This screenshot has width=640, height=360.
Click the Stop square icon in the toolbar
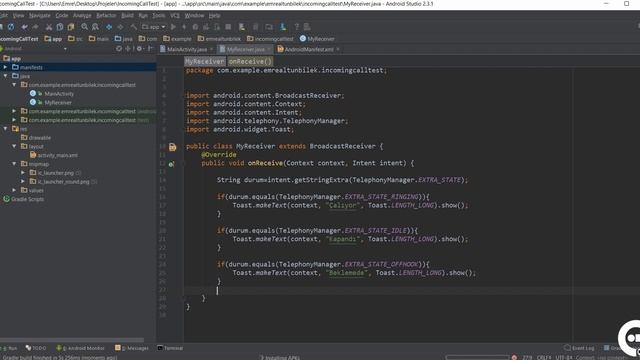(x=228, y=27)
